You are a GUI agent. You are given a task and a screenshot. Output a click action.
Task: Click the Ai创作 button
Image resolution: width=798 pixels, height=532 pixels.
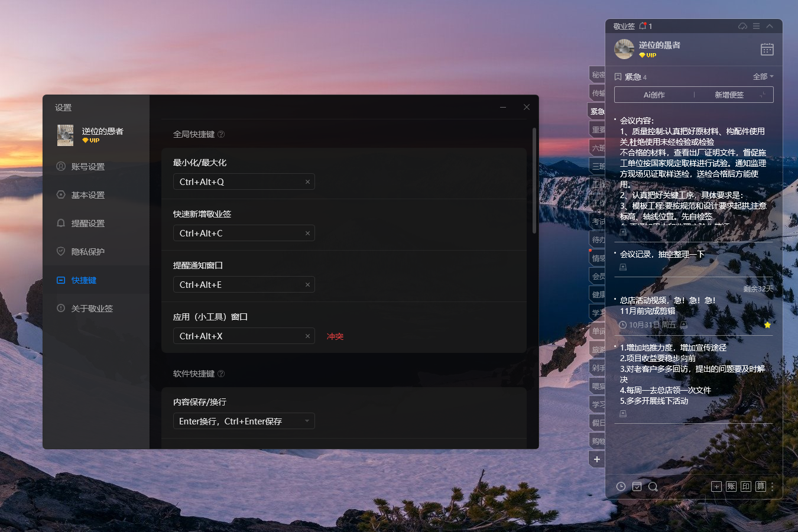pos(654,95)
